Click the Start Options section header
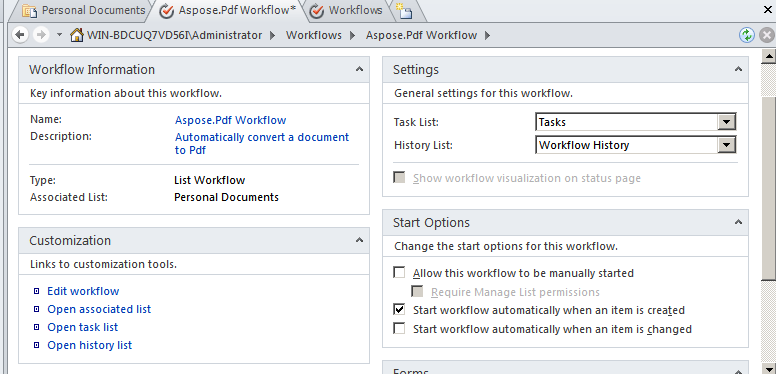Image resolution: width=776 pixels, height=374 pixels. [565, 223]
